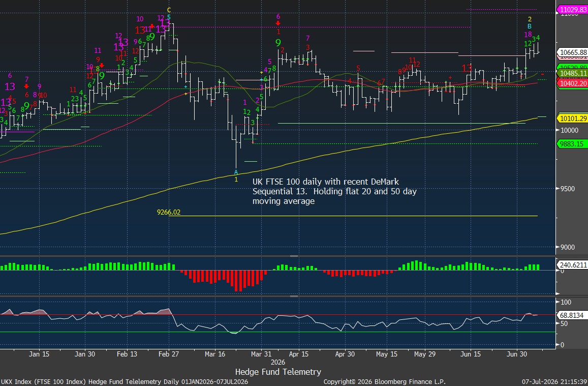Click the 240.6211 histogram value label
This screenshot has width=588, height=386.
[573, 265]
